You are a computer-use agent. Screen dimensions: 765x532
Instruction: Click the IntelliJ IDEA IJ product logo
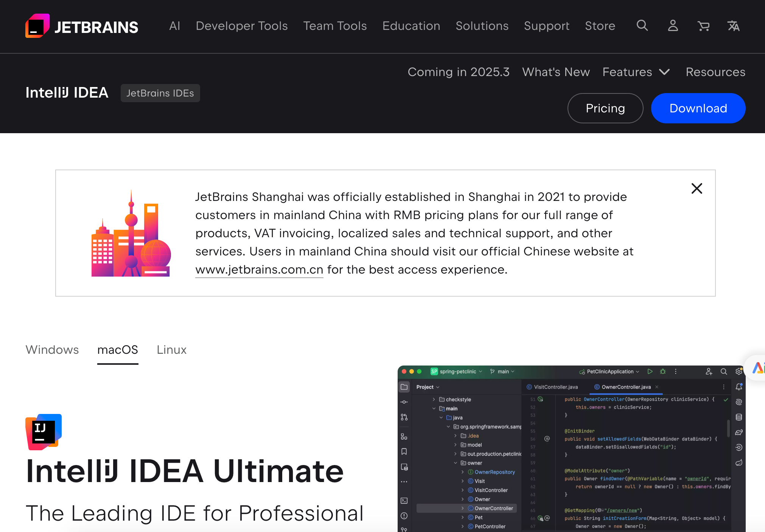(44, 431)
